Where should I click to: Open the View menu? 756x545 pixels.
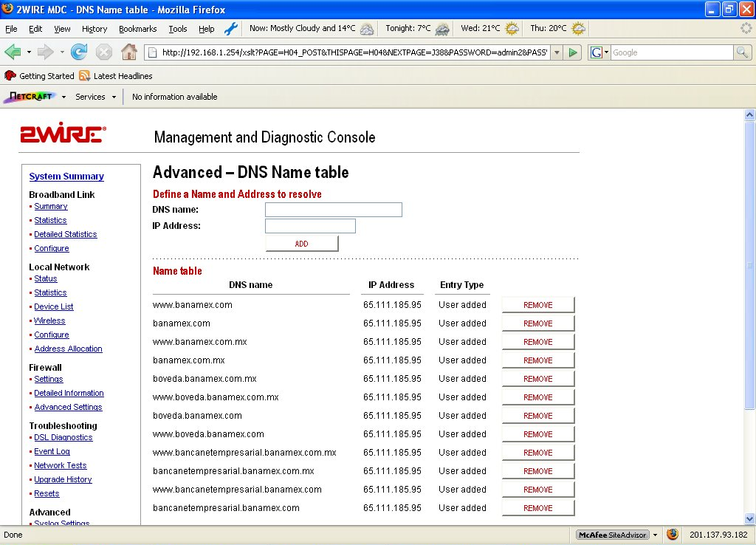pos(62,29)
